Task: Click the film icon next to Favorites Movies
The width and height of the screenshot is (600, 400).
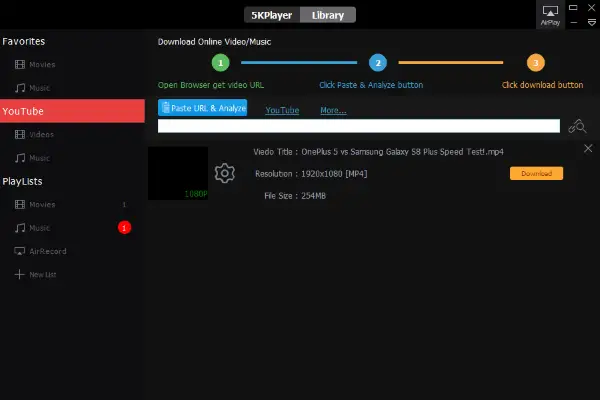Action: coord(20,65)
